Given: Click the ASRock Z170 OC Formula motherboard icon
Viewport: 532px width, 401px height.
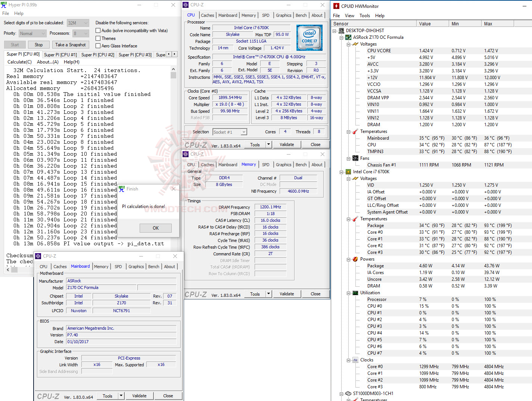Looking at the screenshot, I should click(x=348, y=37).
